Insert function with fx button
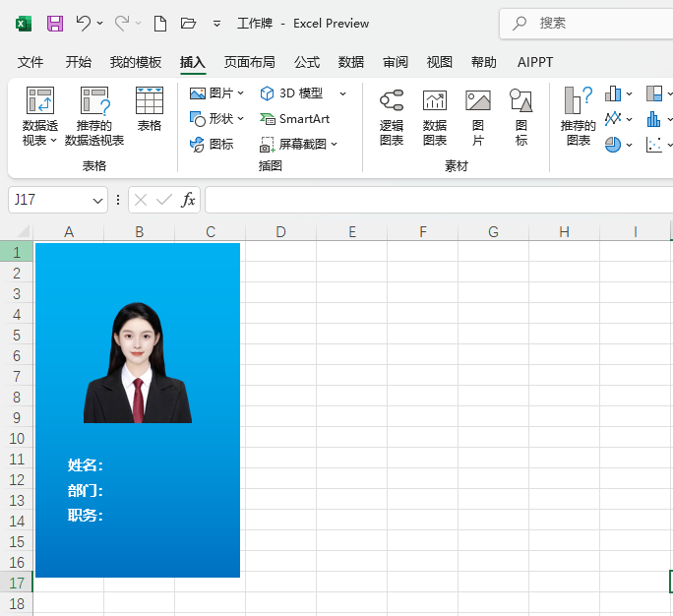 [188, 200]
